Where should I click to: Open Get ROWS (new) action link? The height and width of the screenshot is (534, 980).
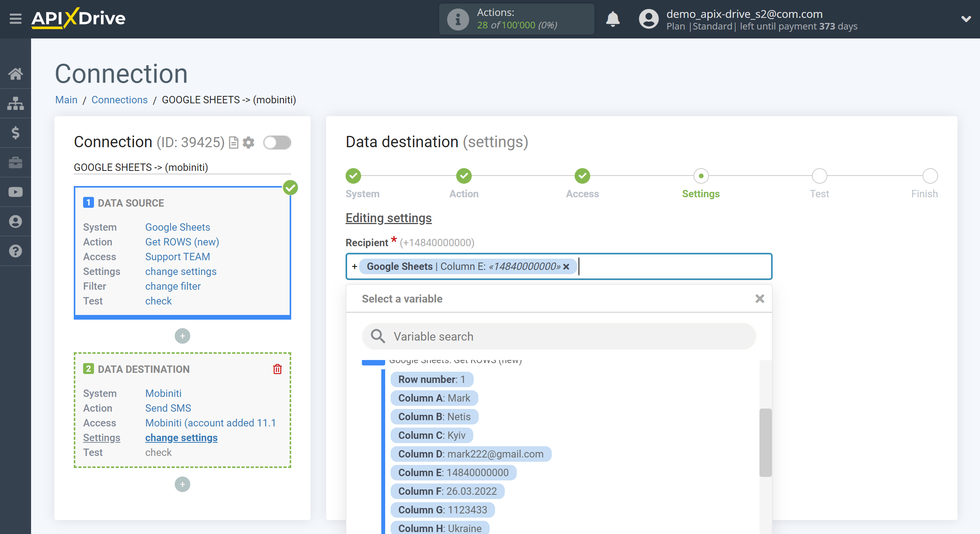[182, 242]
